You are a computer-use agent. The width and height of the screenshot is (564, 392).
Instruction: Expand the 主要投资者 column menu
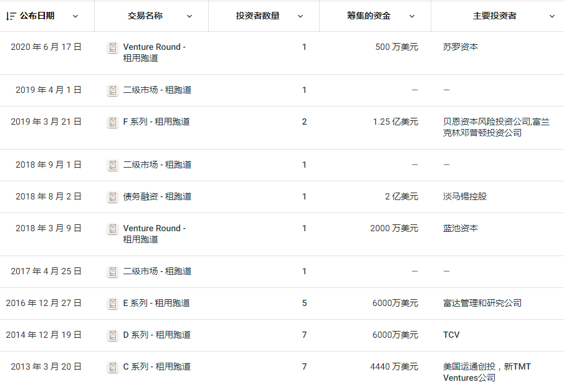[x=552, y=16]
